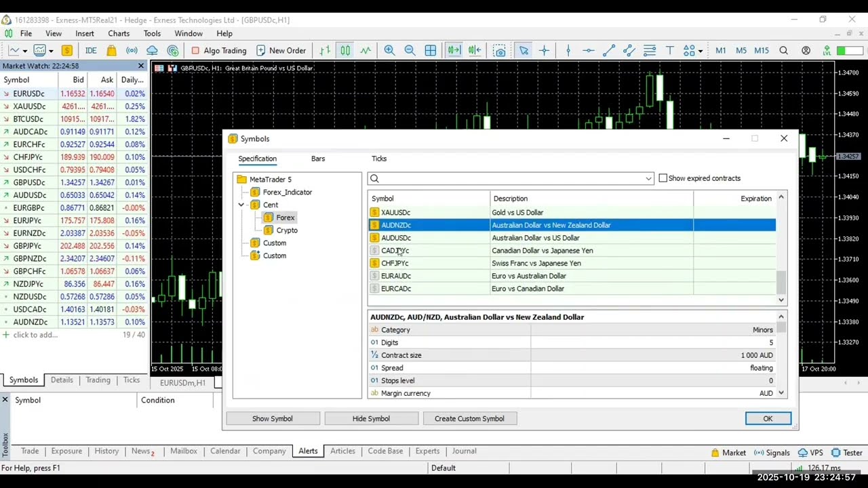
Task: Switch to Ticks tab in Symbols dialog
Action: [379, 159]
